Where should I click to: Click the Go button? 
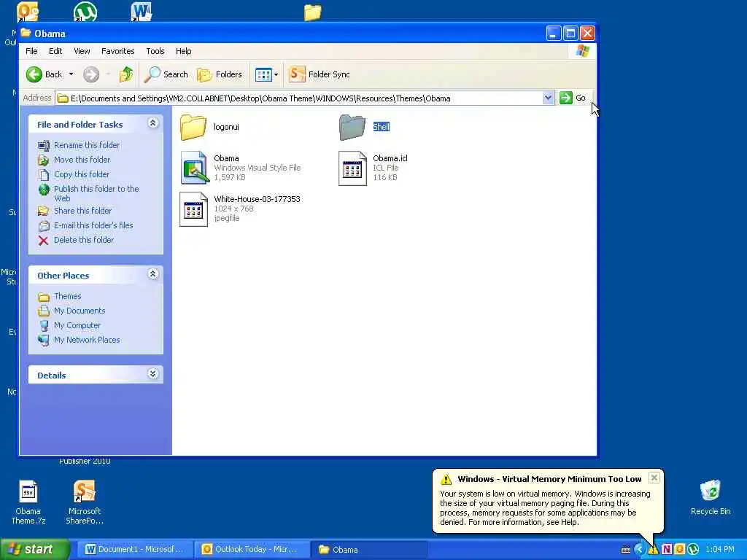click(573, 98)
